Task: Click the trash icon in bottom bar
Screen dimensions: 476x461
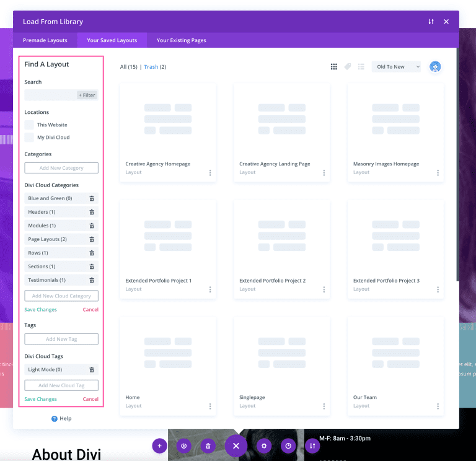Action: click(208, 446)
